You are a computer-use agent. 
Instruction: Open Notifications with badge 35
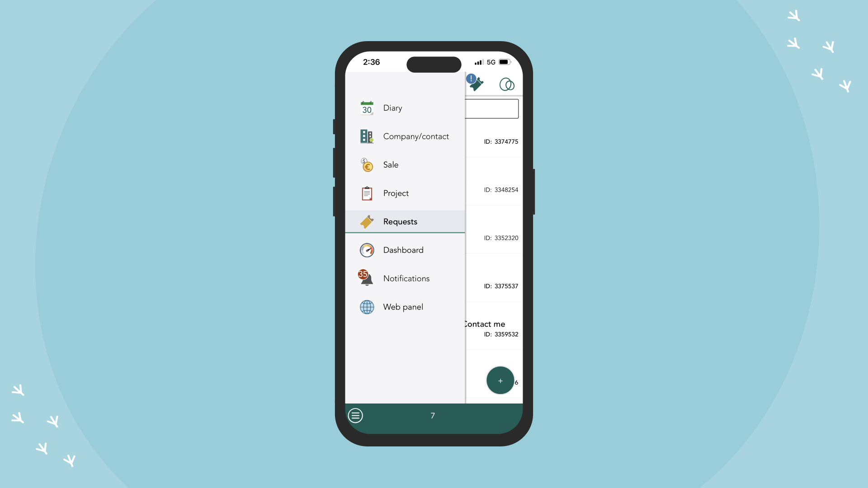click(x=406, y=278)
